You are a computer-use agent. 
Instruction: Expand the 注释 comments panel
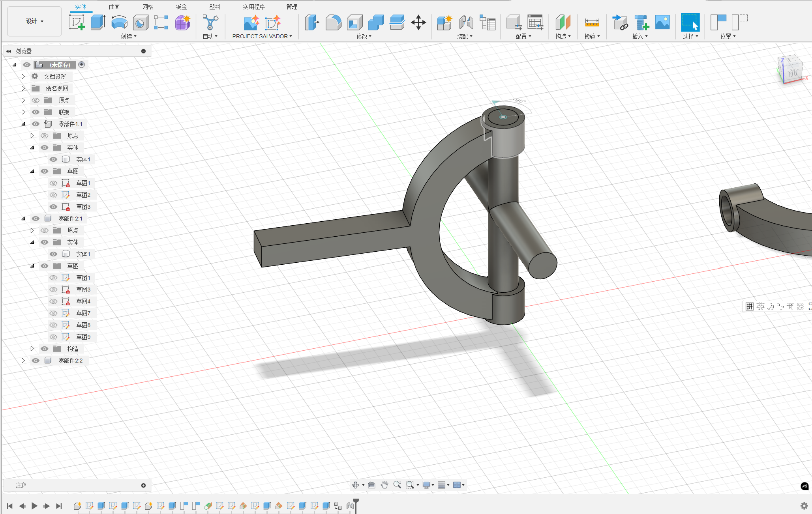[x=143, y=486]
